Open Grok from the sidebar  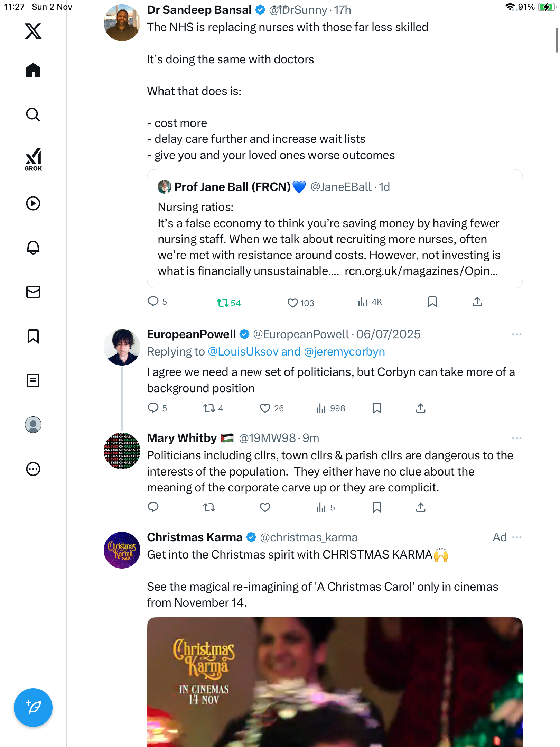pos(33,160)
